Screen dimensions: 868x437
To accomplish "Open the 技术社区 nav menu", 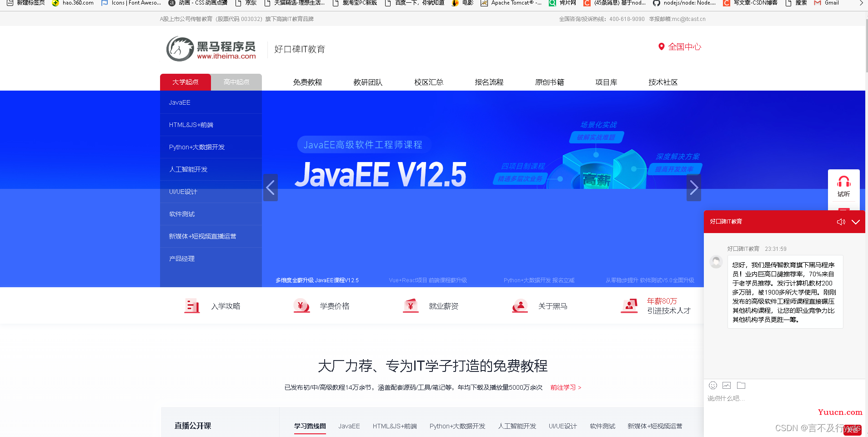I will click(663, 82).
